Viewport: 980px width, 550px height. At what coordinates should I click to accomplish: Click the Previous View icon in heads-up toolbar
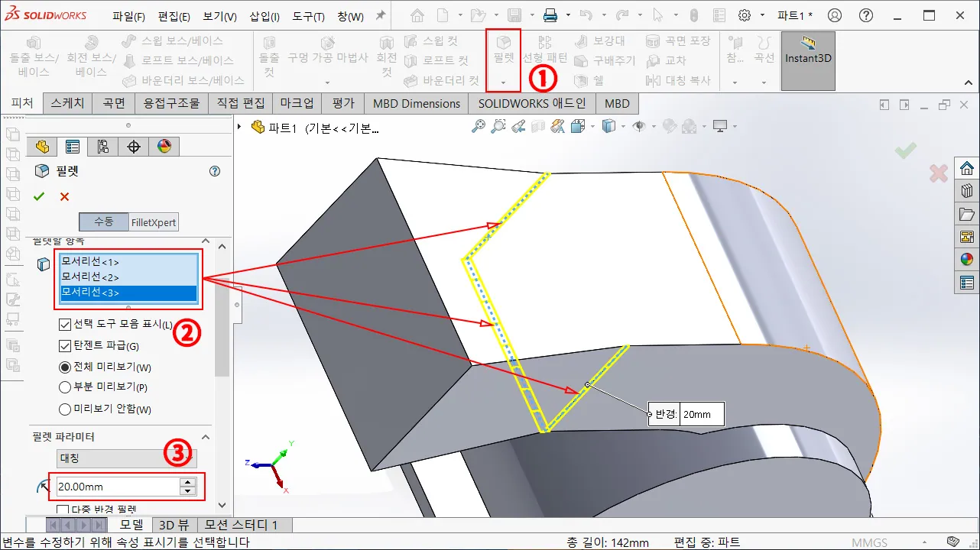click(x=519, y=126)
